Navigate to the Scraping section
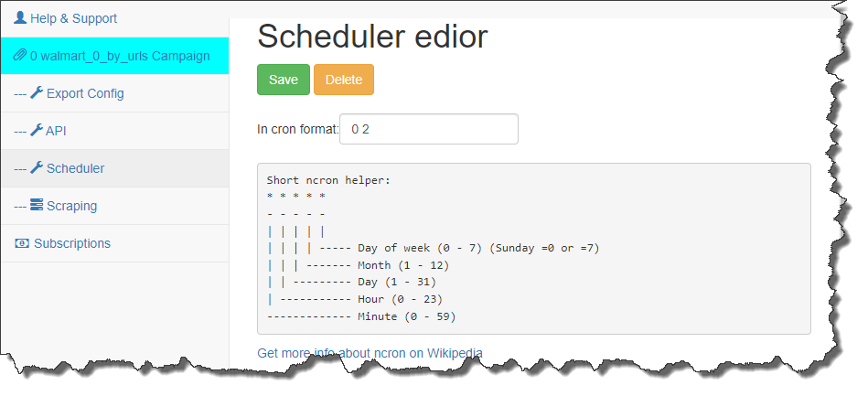Image resolution: width=868 pixels, height=396 pixels. [114, 206]
